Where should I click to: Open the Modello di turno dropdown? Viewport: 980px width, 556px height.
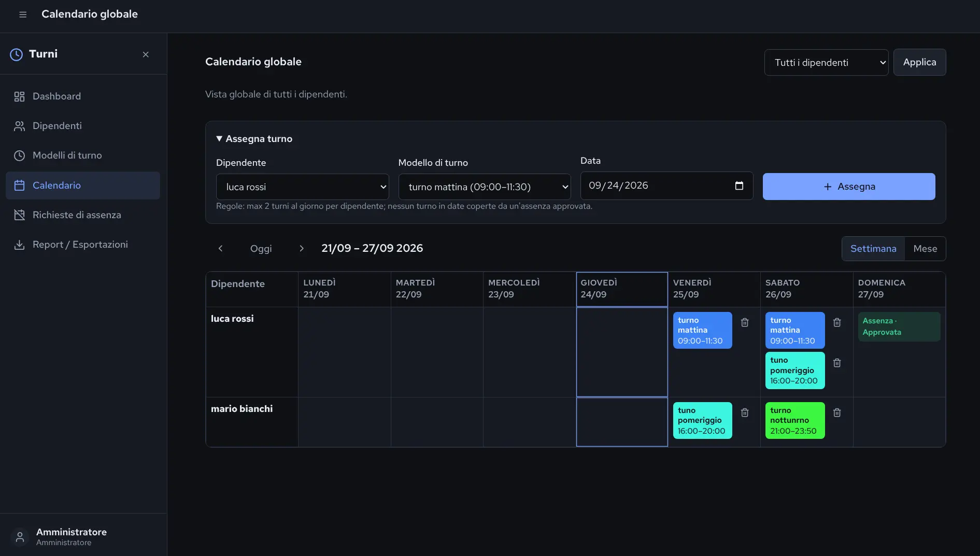[x=485, y=187]
